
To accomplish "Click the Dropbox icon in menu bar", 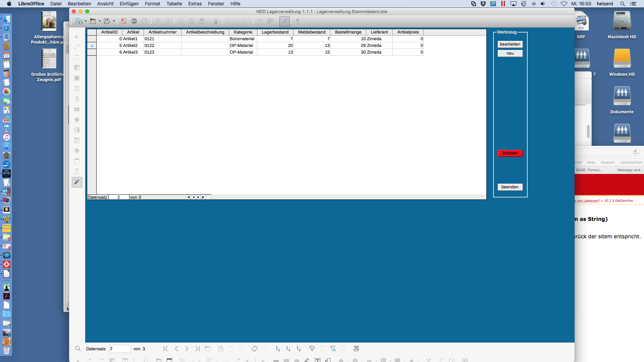I will (483, 4).
